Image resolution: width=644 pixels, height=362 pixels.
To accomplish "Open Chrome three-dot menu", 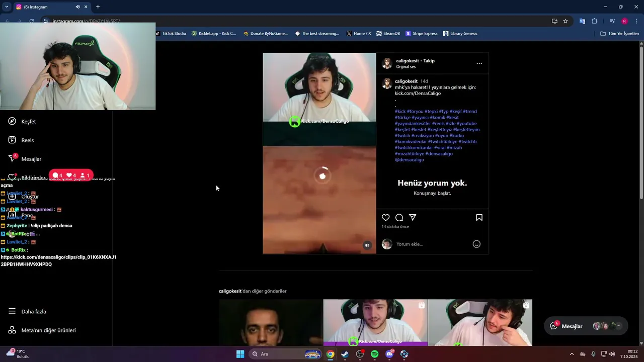I will point(636,21).
